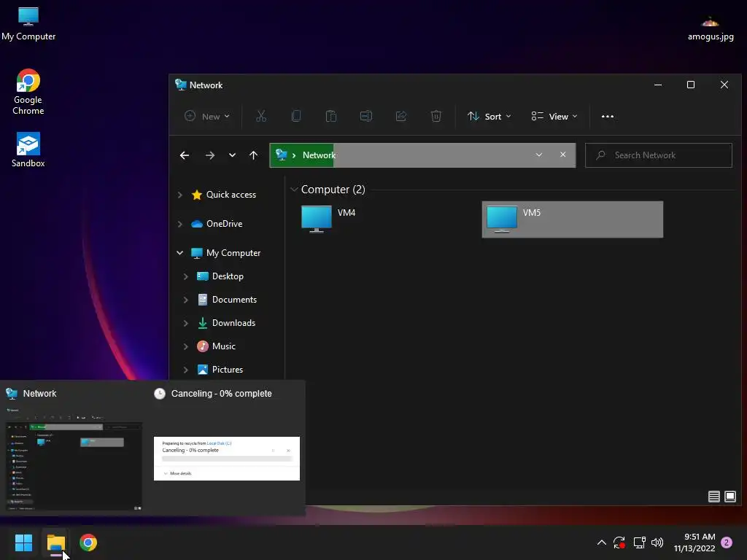Show hidden tray icons chevron
This screenshot has height=560, width=747.
[x=602, y=542]
